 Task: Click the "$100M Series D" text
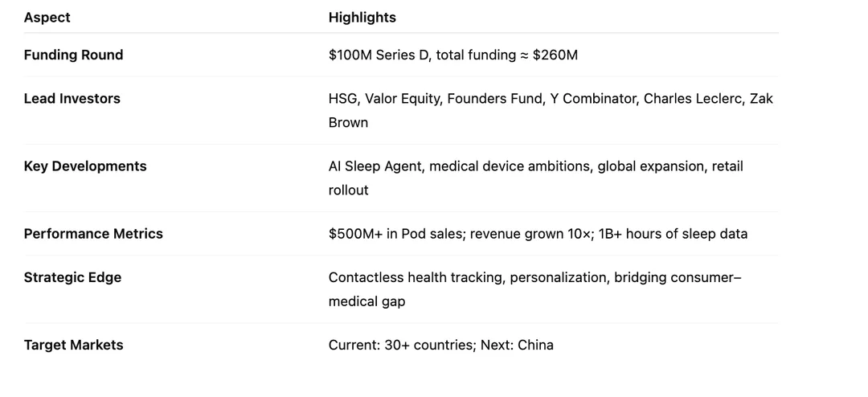(x=378, y=55)
